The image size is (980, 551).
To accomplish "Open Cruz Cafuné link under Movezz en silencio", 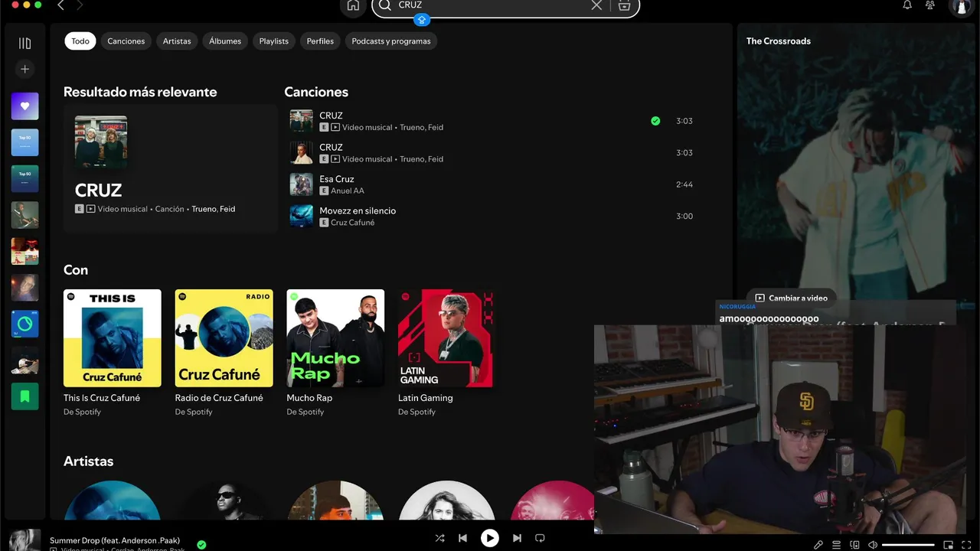I will [x=353, y=223].
